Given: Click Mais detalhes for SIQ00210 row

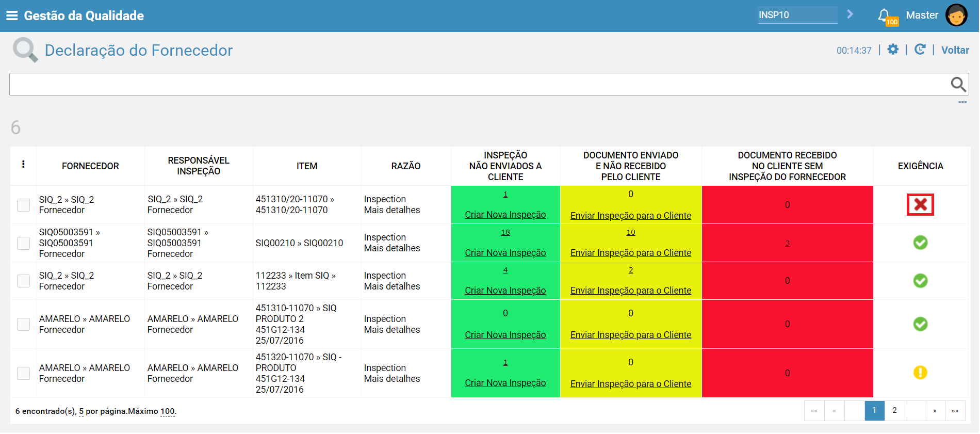Looking at the screenshot, I should tap(391, 248).
